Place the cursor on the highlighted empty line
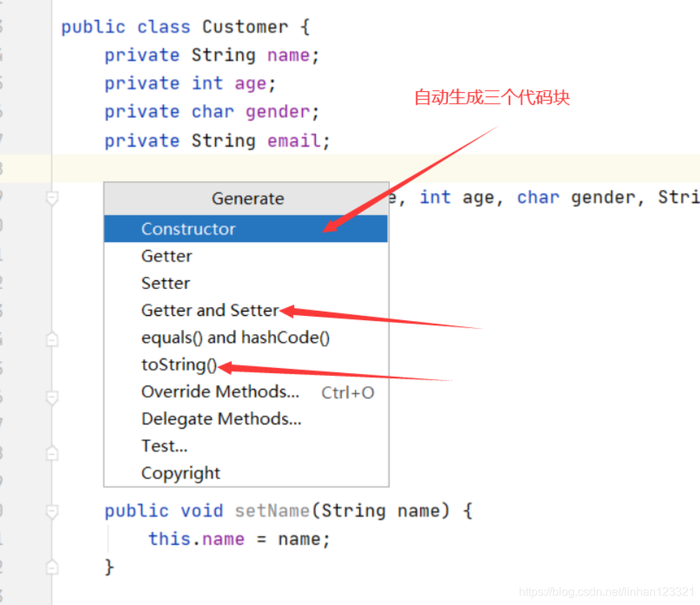Screen dimensions: 700x605 click(x=375, y=168)
